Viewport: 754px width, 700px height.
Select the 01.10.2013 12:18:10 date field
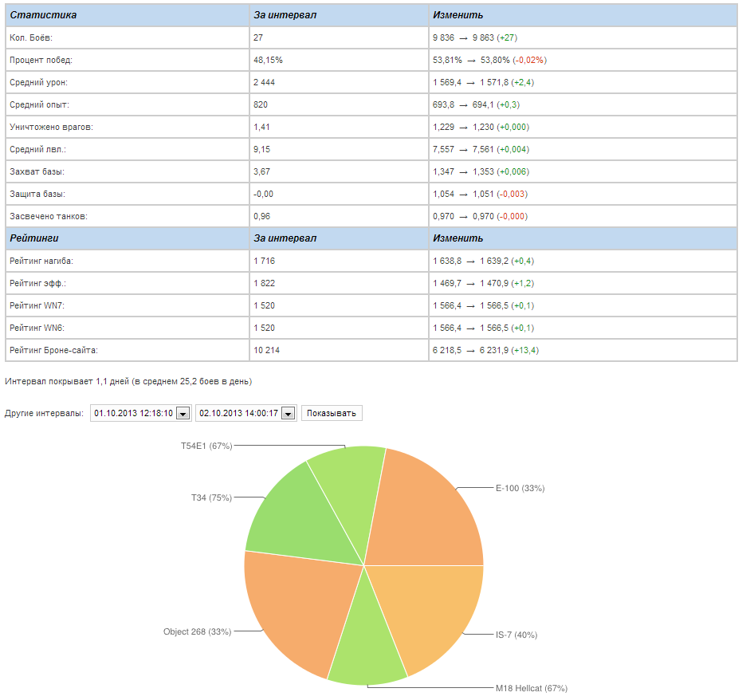pyautogui.click(x=133, y=413)
